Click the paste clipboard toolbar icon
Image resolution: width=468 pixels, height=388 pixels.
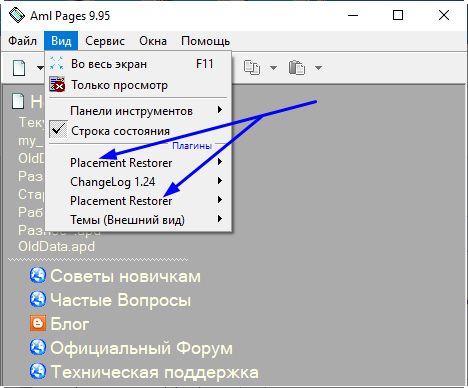(x=297, y=68)
